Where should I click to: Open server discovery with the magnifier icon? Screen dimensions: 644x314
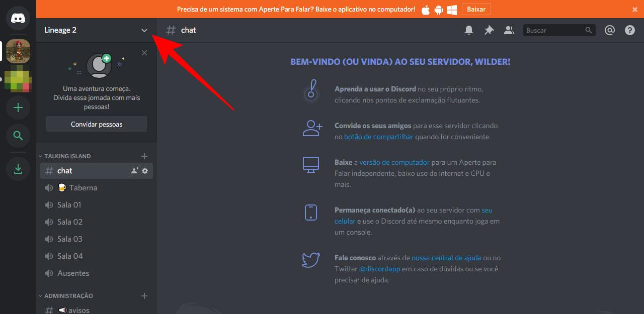coord(18,136)
